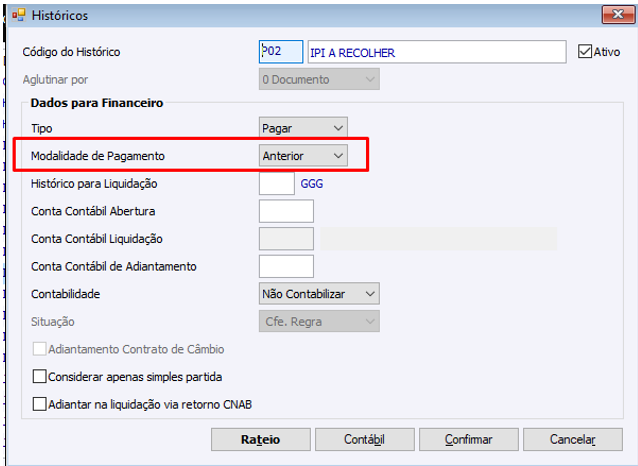Image resolution: width=638 pixels, height=466 pixels.
Task: Check Adiantar na liquidação via retorno CNAB
Action: pyautogui.click(x=39, y=404)
